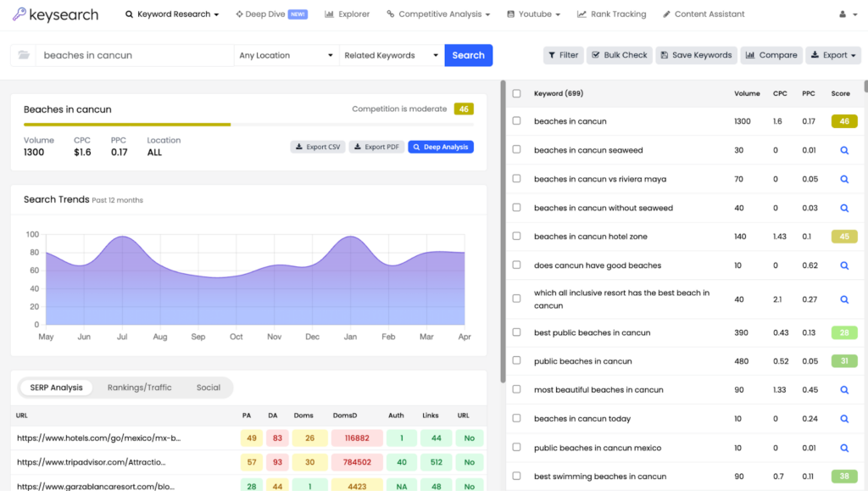Click the blue Search button
The height and width of the screenshot is (491, 868).
(x=468, y=55)
